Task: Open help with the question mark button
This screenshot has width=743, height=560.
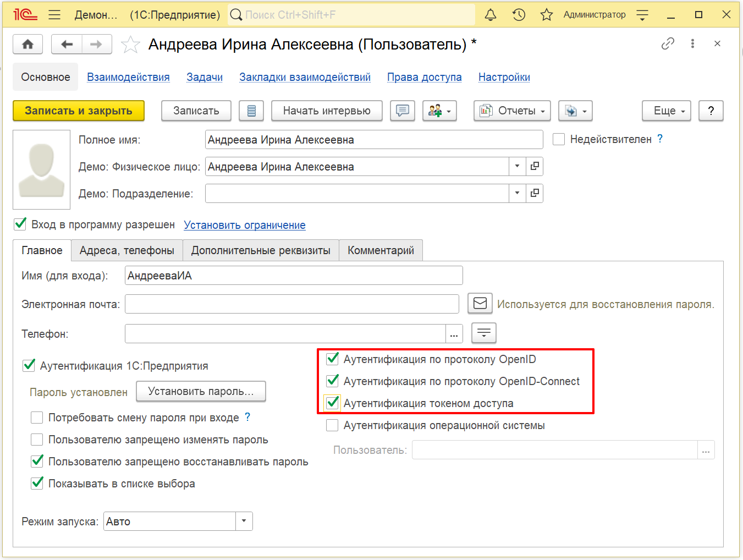Action: (x=711, y=111)
